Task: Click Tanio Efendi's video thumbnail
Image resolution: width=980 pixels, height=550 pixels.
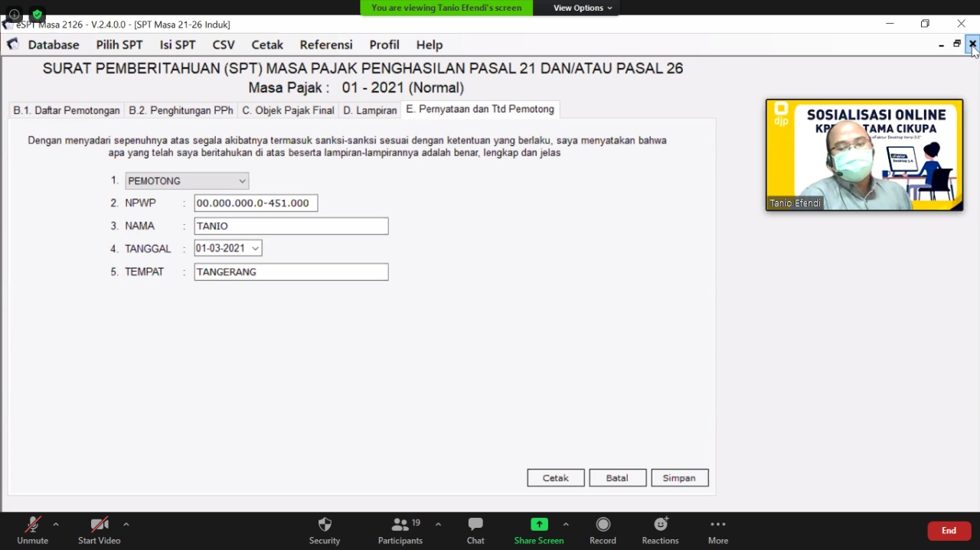Action: click(x=864, y=155)
